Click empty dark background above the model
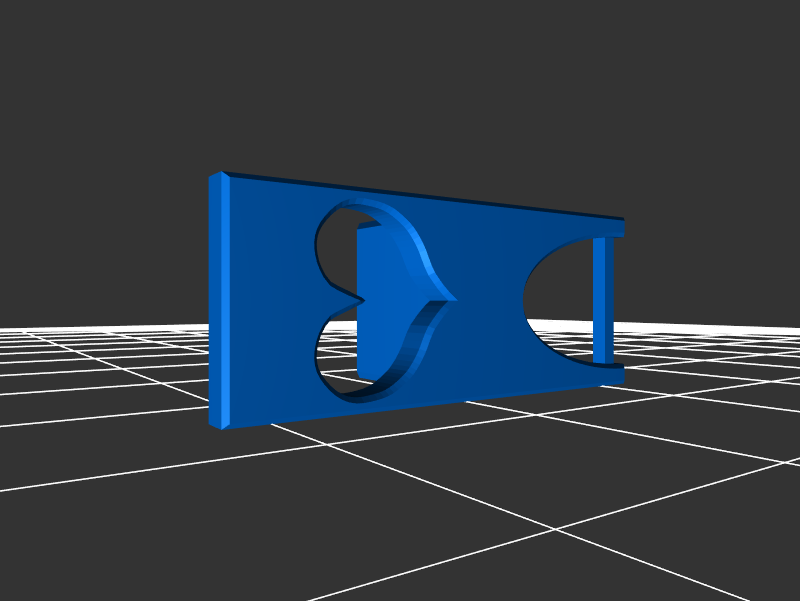 [400, 80]
